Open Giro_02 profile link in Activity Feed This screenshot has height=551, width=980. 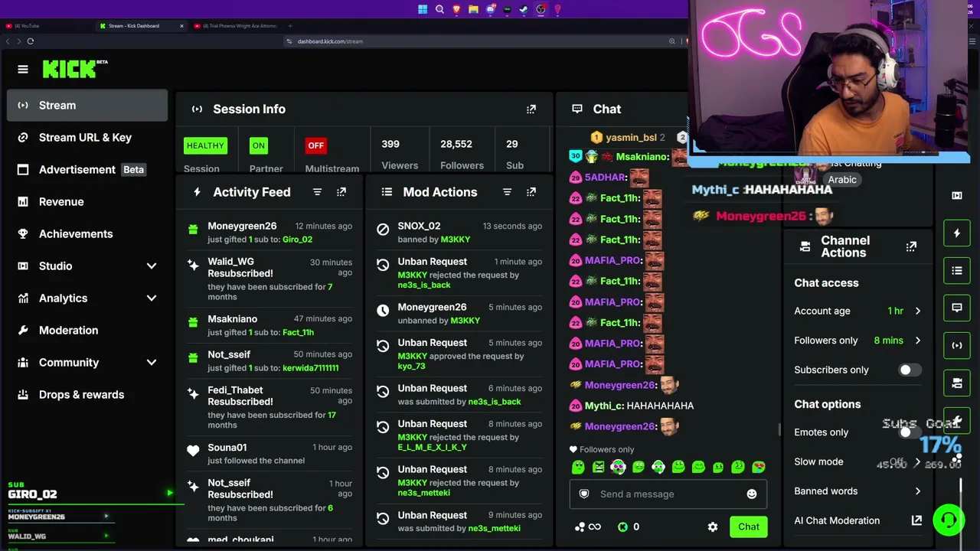(x=297, y=240)
